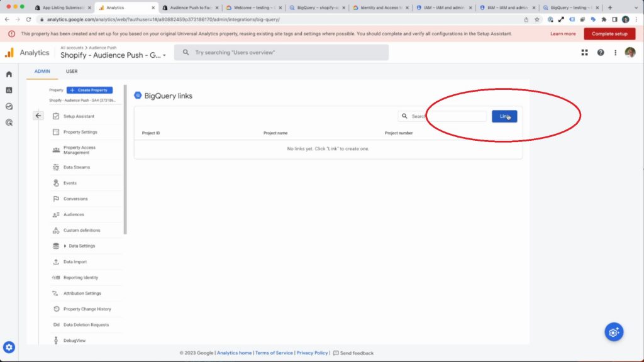Click the Analytics logo

pos(9,53)
